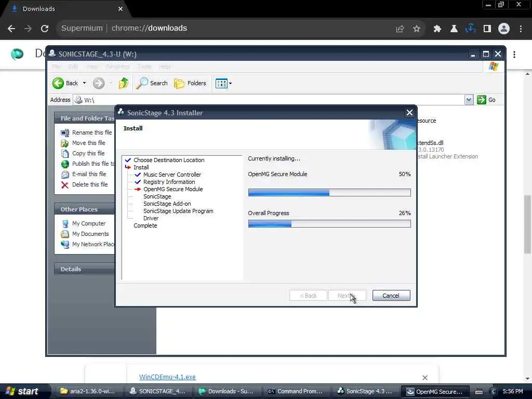
Task: Open the Explorer Back history dropdown arrow
Action: click(x=85, y=83)
